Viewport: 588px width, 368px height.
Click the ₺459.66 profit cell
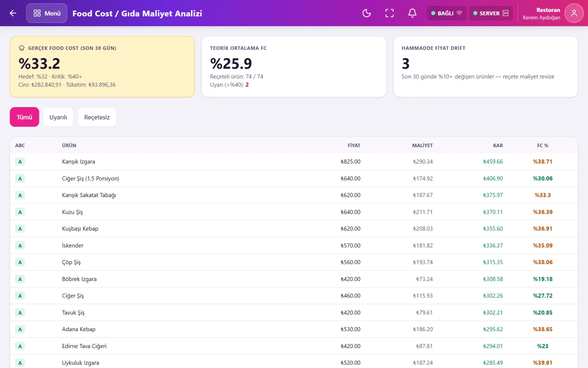click(x=493, y=162)
